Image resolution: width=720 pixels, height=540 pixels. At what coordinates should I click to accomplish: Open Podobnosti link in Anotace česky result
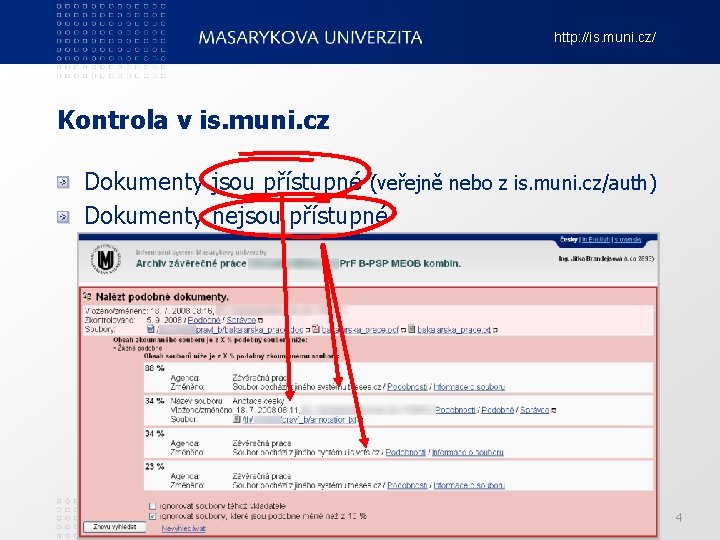455,410
